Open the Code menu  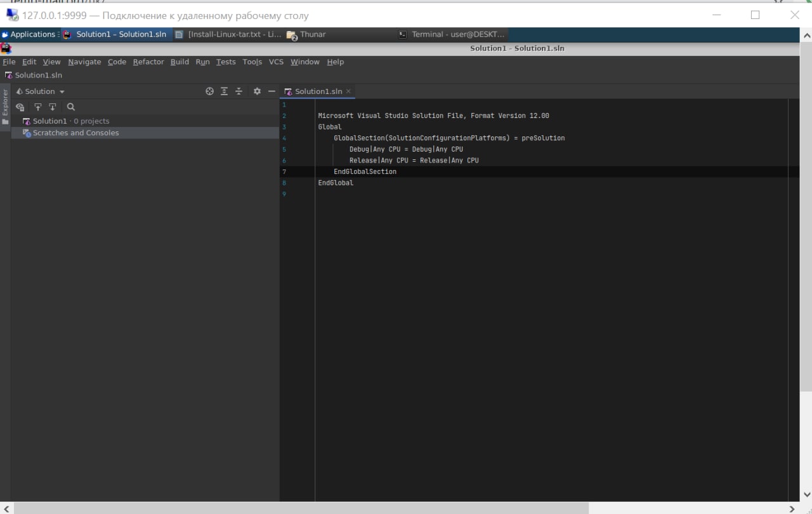click(x=117, y=62)
